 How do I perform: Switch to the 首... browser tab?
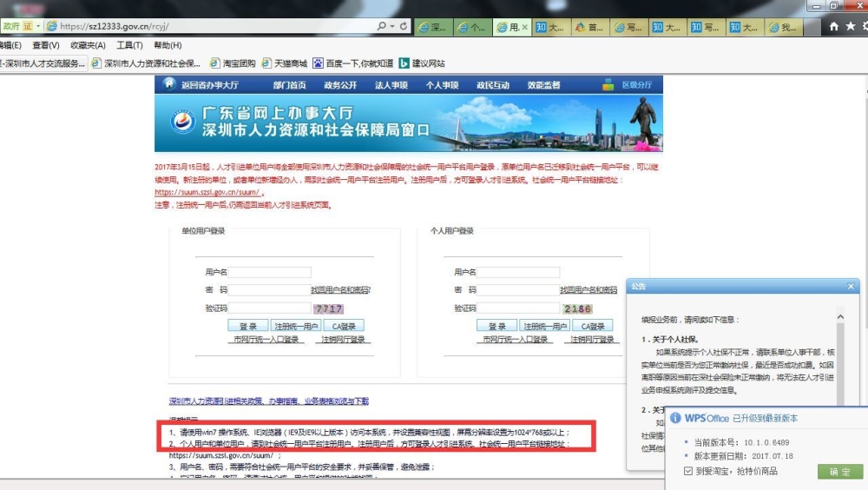click(x=589, y=27)
